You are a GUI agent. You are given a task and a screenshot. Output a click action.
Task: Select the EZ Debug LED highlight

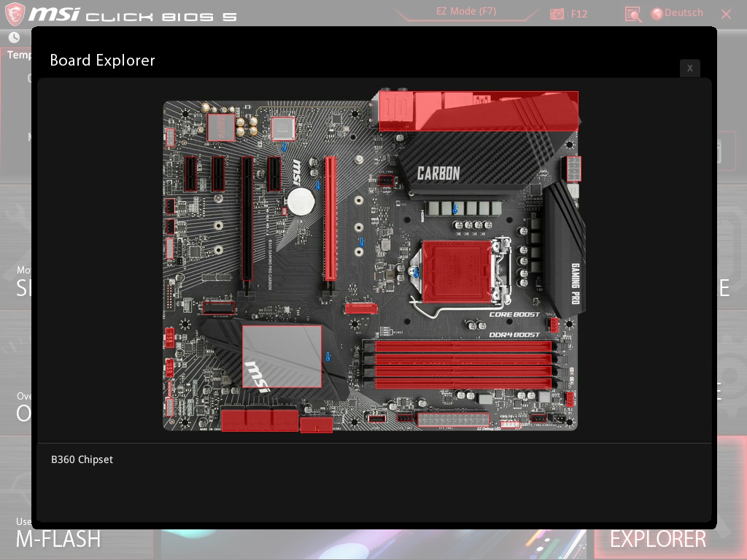click(x=510, y=424)
